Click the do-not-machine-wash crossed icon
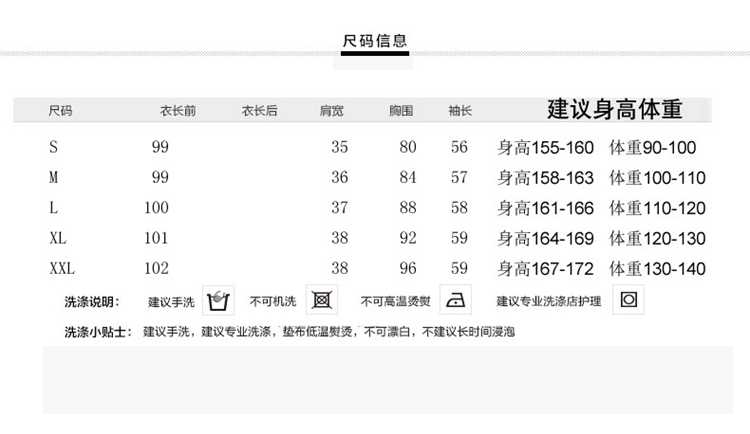 click(322, 300)
